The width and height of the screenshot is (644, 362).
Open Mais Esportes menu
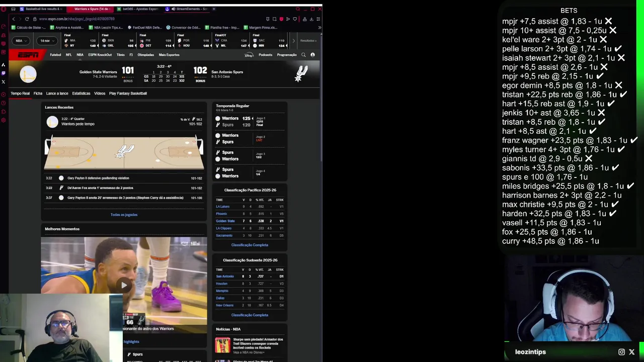(x=169, y=55)
